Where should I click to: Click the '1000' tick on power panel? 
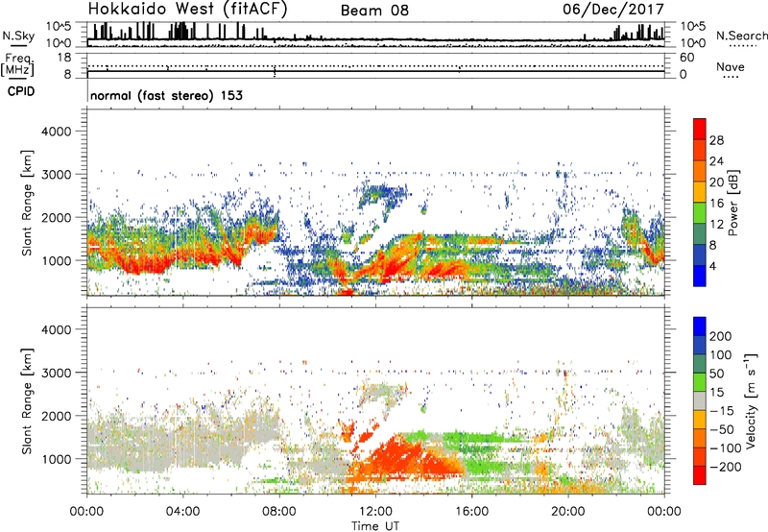(x=56, y=260)
